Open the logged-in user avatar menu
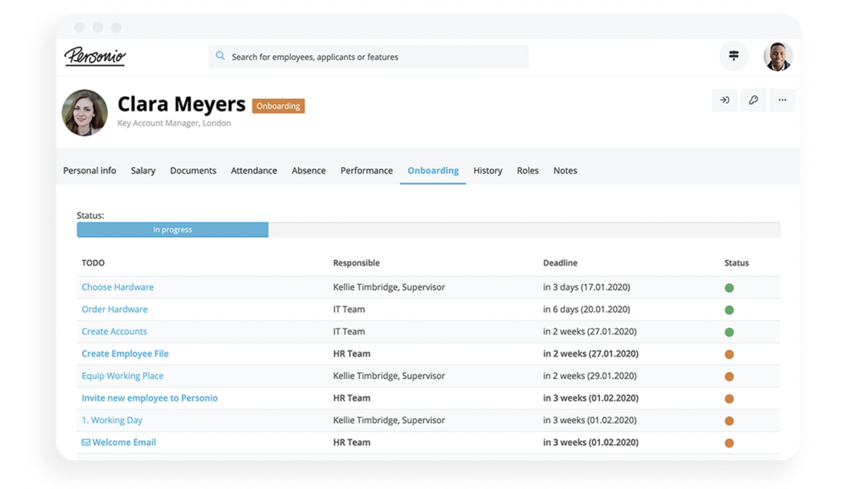The height and width of the screenshot is (489, 868). (x=778, y=57)
